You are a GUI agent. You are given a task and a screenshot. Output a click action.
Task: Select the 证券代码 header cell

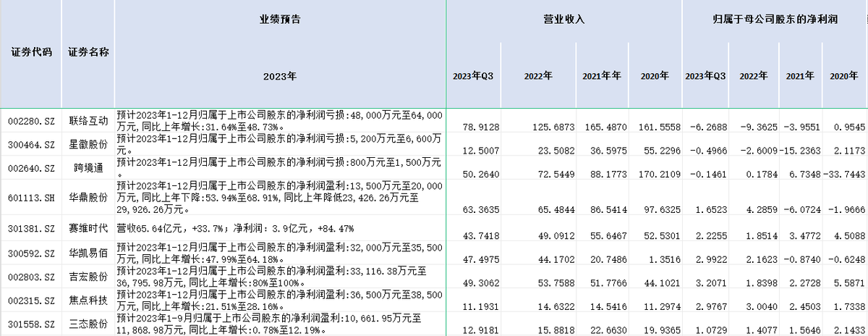[x=31, y=53]
